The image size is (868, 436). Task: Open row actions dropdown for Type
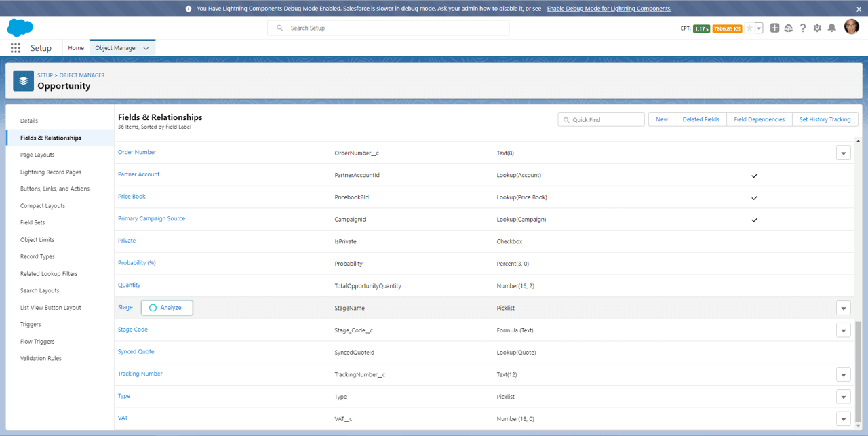click(844, 397)
